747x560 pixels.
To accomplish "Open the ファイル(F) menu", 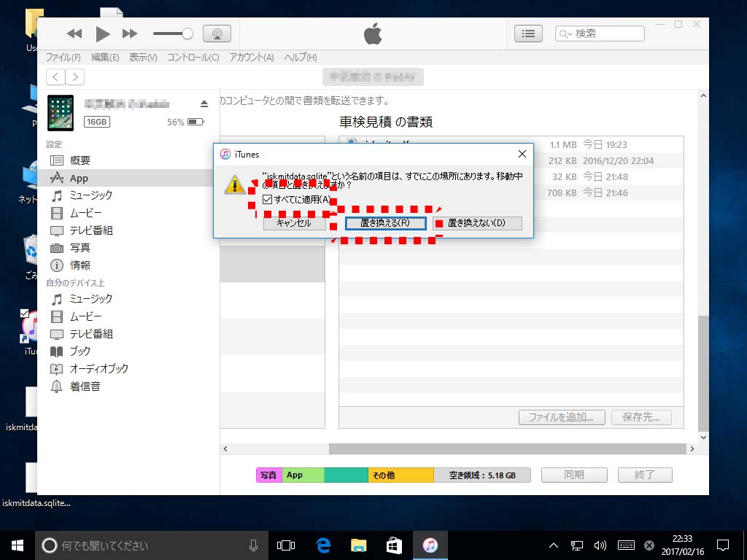I will 63,58.
